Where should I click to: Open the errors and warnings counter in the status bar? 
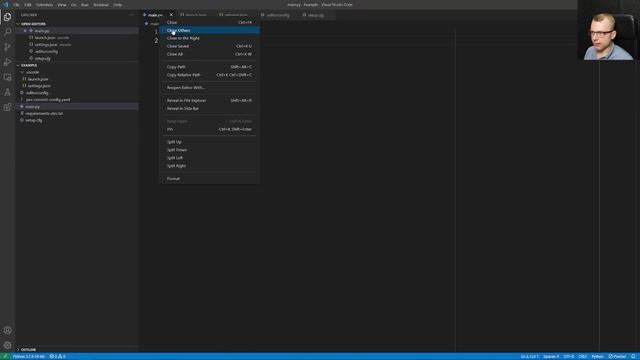point(58,356)
